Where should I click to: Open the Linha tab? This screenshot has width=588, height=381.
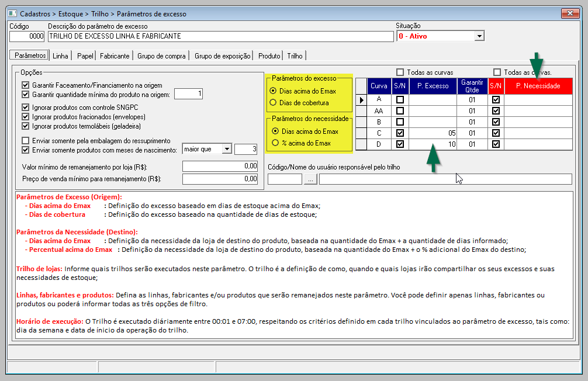tap(60, 56)
